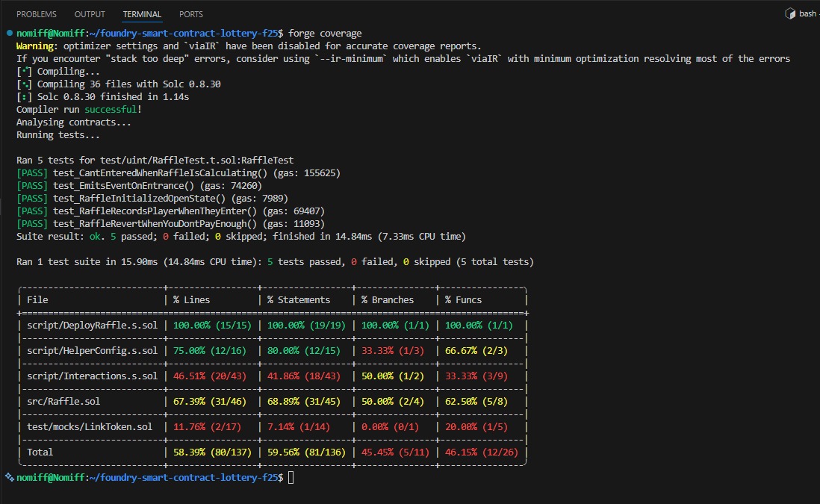Screen dimensions: 820x504
Task: Click 'Running tests...' line
Action: [58, 135]
